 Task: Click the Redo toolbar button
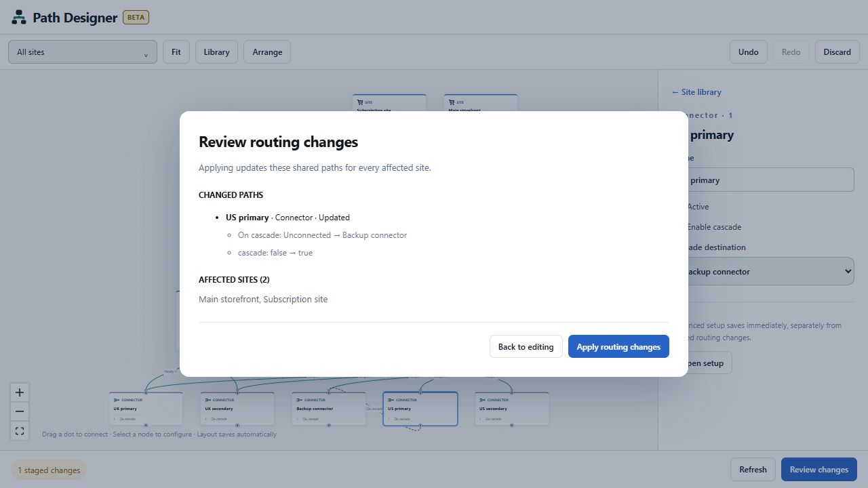(791, 52)
